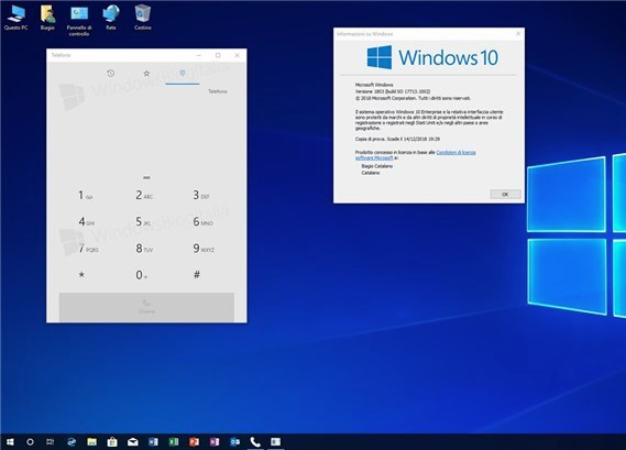
Task: Click OK in the Windows info dialog
Action: (505, 194)
